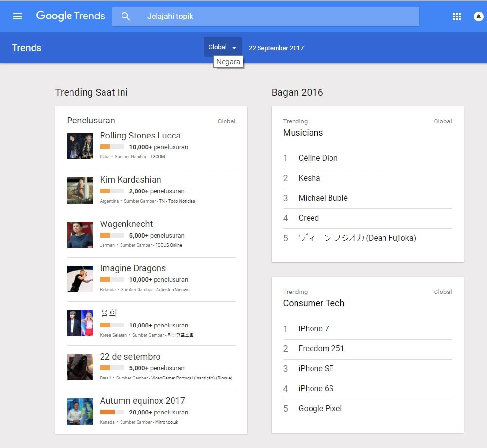The height and width of the screenshot is (448, 487).
Task: Click the Imagine Dragons thumbnail image
Action: (x=80, y=279)
